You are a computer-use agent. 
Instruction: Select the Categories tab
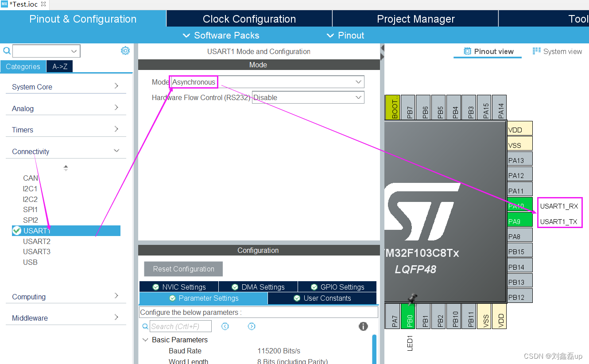(23, 66)
